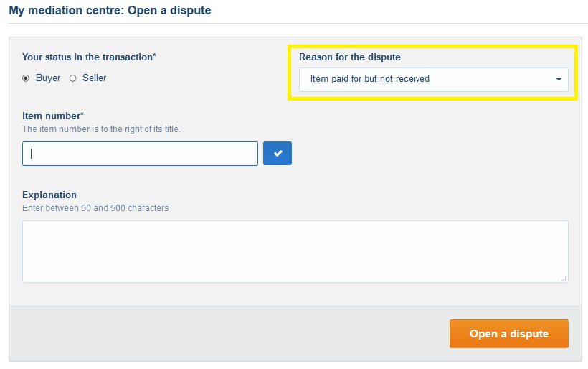The height and width of the screenshot is (369, 588).
Task: Focus the Item number input field
Action: [x=141, y=154]
